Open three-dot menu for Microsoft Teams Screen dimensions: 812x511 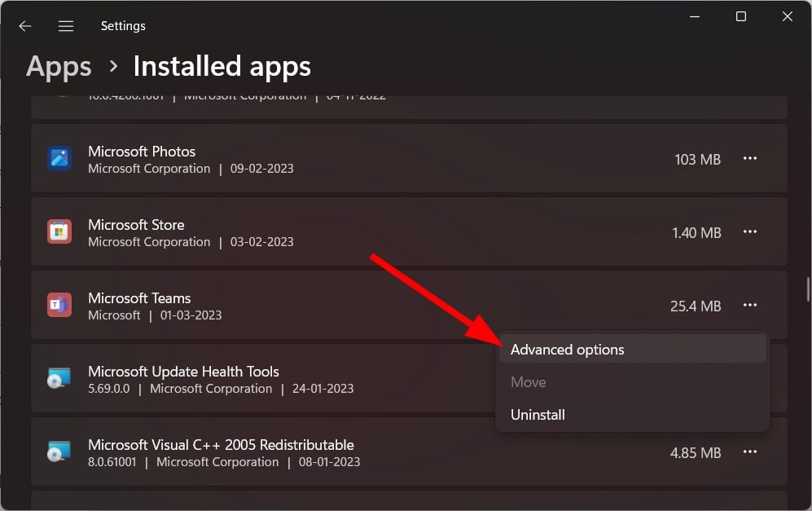point(750,306)
